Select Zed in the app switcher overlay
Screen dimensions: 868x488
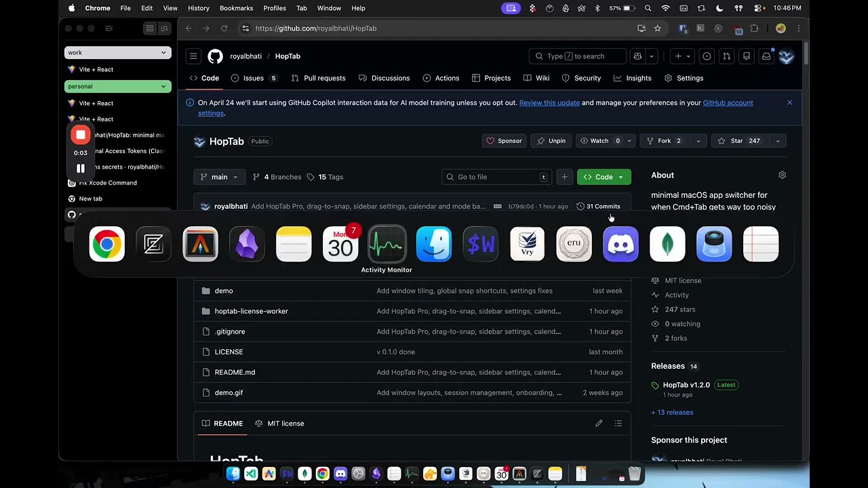[153, 244]
